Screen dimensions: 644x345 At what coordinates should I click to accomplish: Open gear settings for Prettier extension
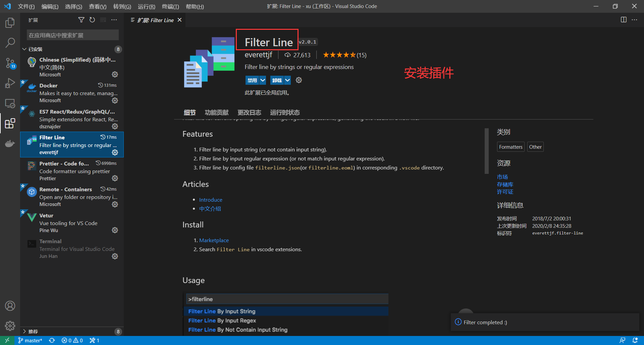(x=115, y=178)
